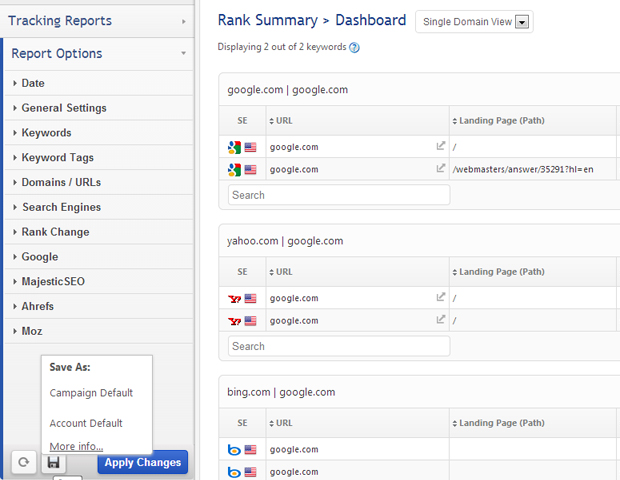Screen dimensions: 620x480
Task: Click the Search field under google.com table
Action: [x=338, y=195]
